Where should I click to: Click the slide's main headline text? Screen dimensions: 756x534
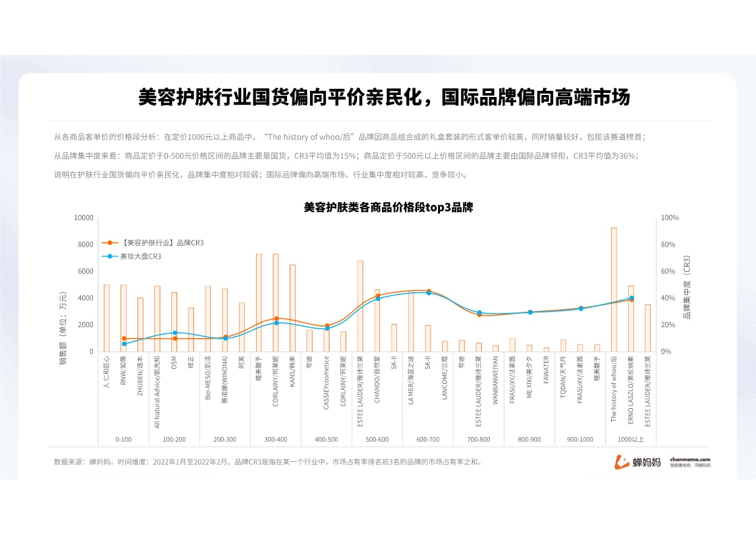[383, 98]
